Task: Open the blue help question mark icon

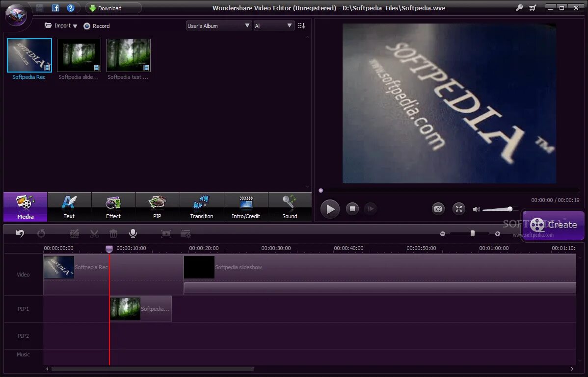Action: tap(71, 8)
